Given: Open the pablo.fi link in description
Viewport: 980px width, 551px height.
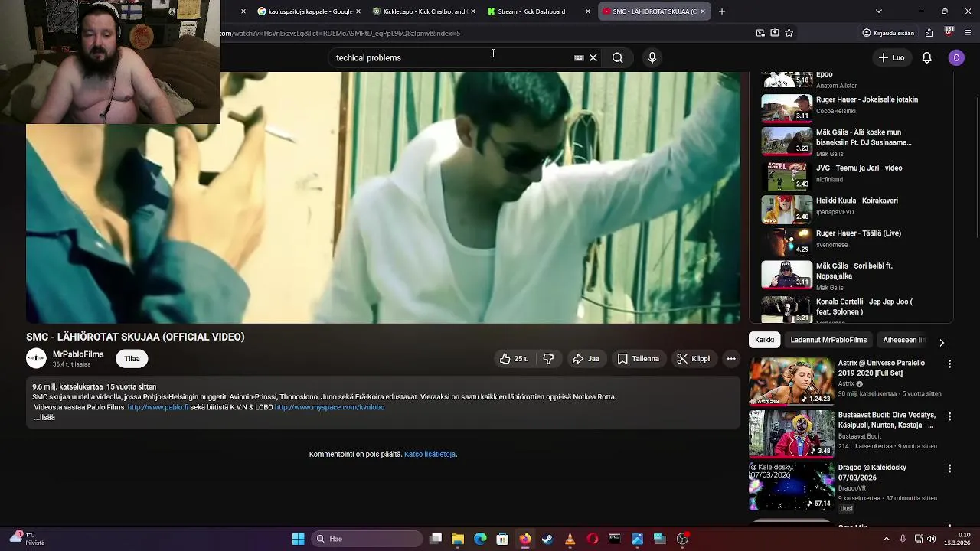Looking at the screenshot, I should point(158,407).
